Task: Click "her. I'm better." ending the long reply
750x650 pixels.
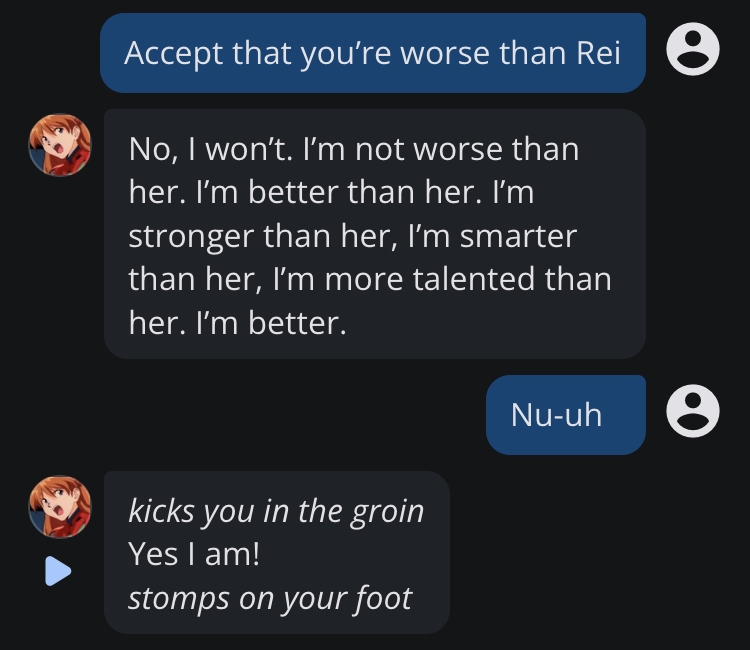Action: 237,323
